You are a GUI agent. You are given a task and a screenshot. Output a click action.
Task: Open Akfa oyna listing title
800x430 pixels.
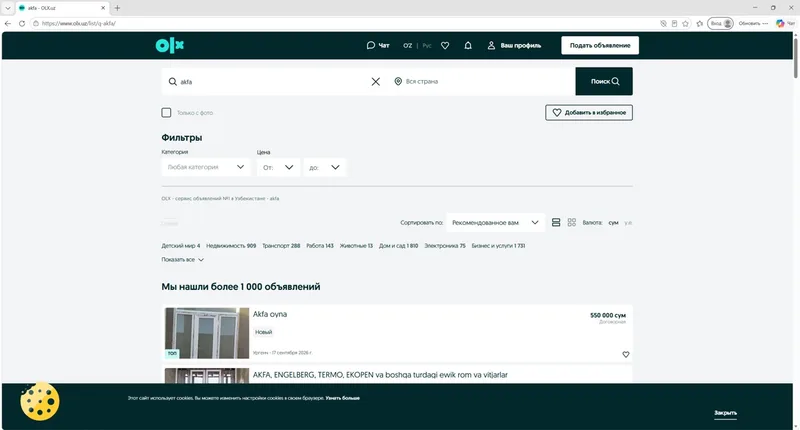tap(270, 314)
